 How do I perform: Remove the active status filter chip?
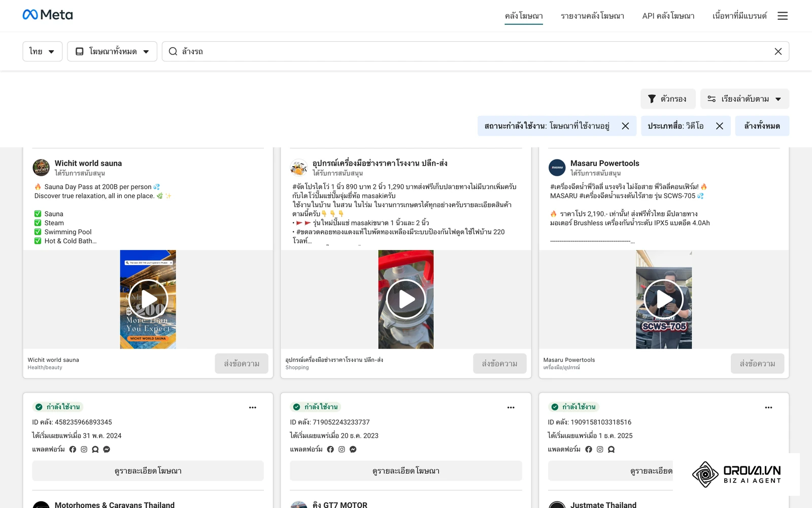point(625,126)
